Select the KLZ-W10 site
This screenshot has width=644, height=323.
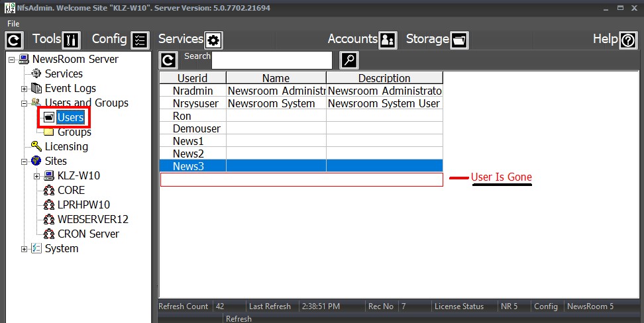pos(78,175)
